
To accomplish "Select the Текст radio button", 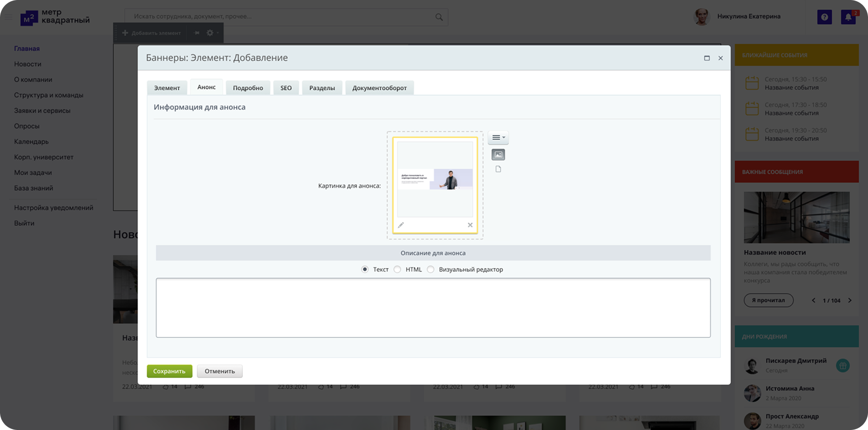I will 365,269.
